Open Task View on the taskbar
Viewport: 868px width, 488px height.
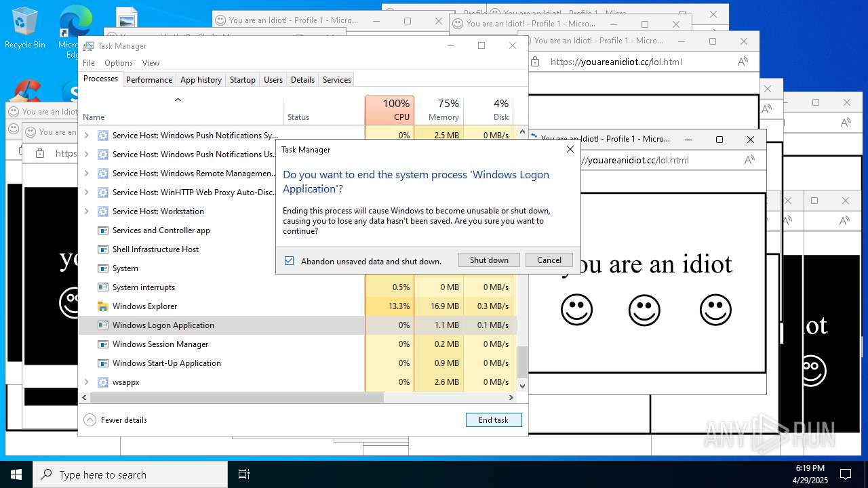244,474
